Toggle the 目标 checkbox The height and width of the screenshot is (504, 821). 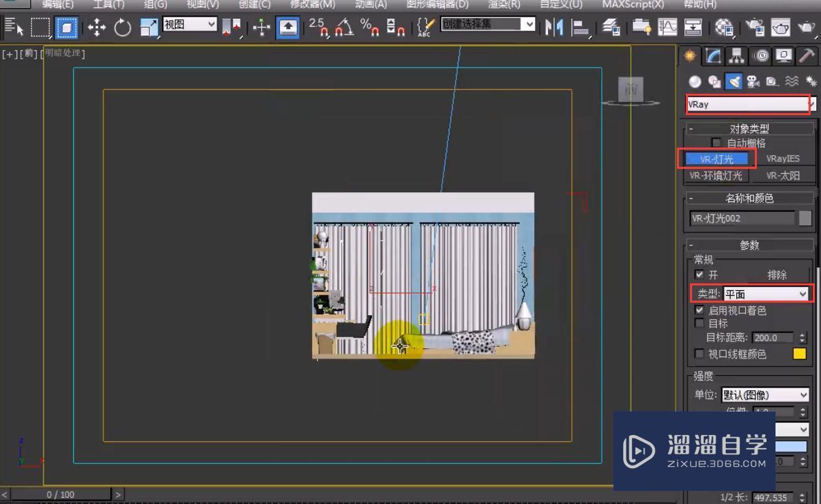700,323
